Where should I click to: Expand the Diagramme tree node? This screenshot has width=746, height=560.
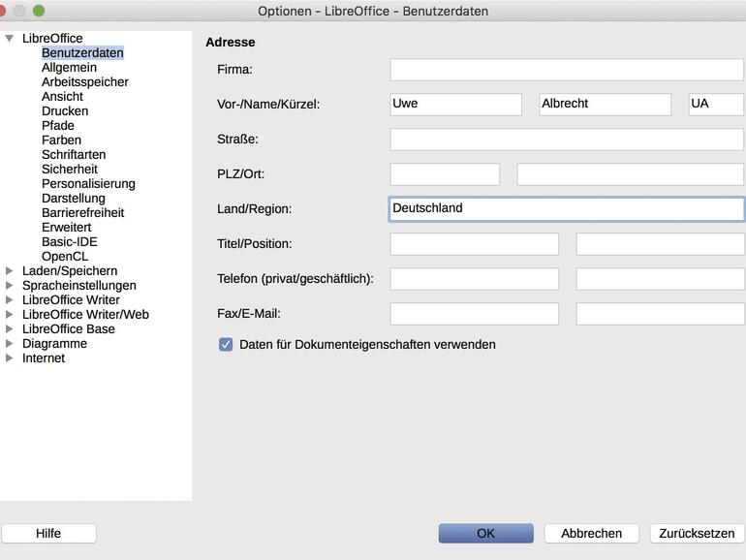10,344
